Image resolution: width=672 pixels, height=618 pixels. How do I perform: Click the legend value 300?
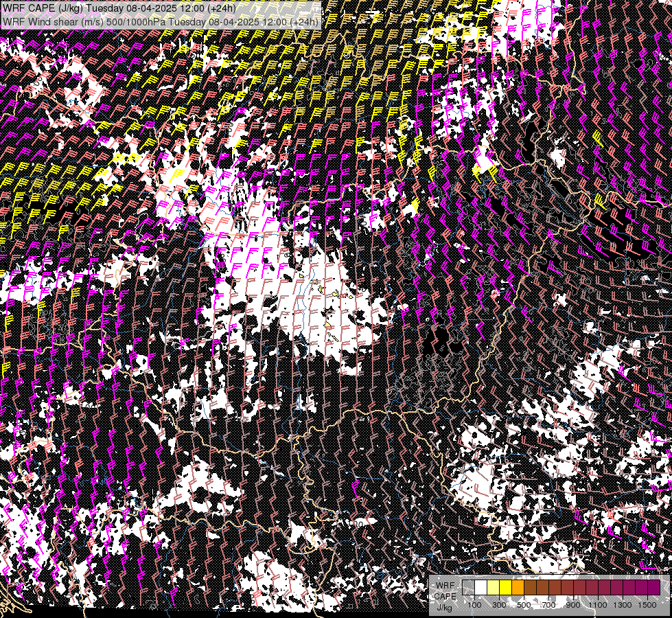pos(499,605)
